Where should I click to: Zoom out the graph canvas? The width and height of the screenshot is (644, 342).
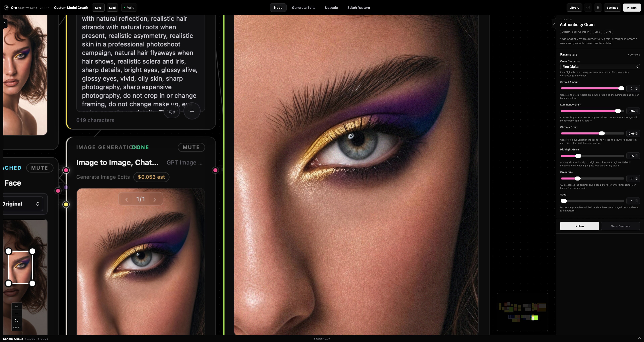(17, 313)
